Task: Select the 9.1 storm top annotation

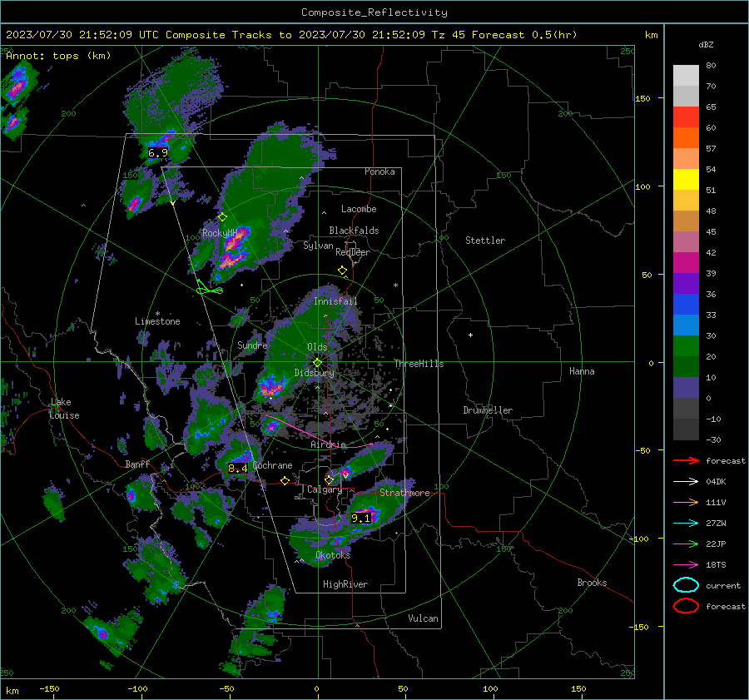Action: click(360, 518)
